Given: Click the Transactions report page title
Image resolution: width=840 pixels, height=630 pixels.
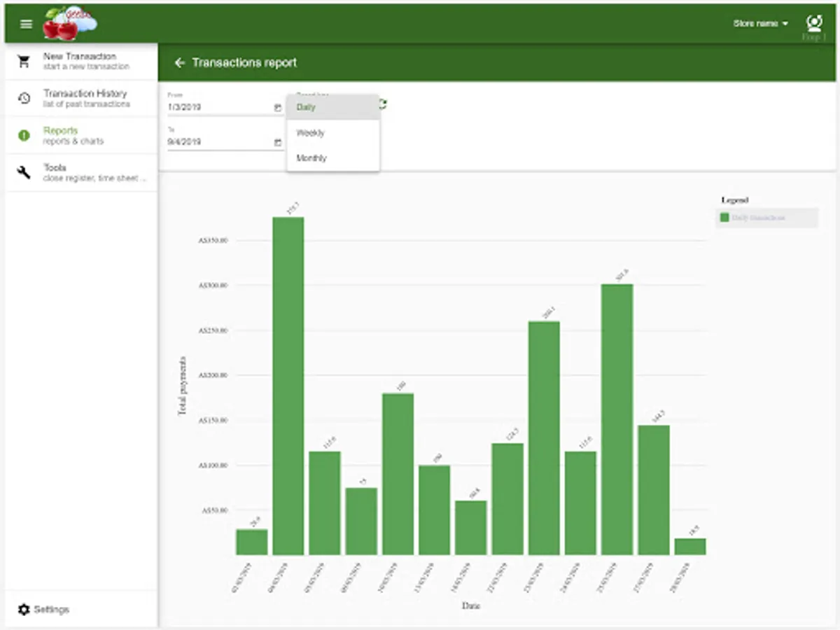Looking at the screenshot, I should (x=244, y=62).
